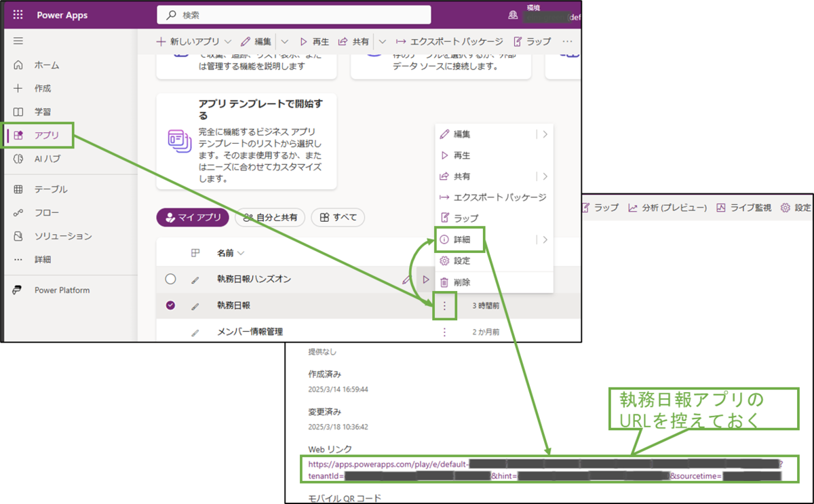Click ライブ監視 in details toolbar

point(743,208)
